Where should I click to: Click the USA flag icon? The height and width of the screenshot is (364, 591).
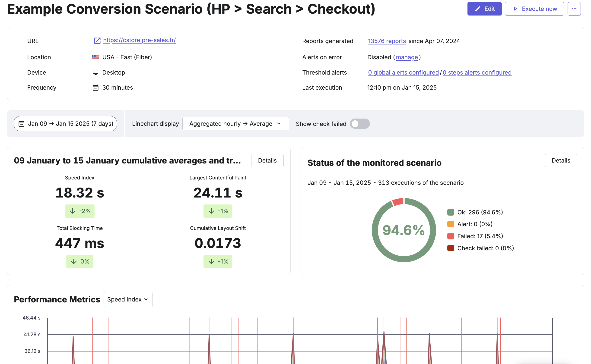point(96,57)
